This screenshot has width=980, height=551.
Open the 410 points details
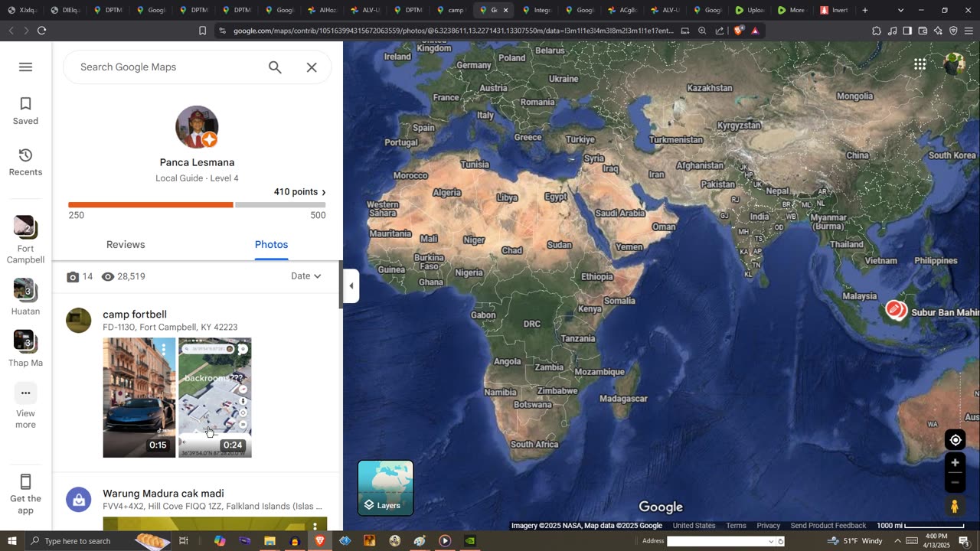coord(299,192)
